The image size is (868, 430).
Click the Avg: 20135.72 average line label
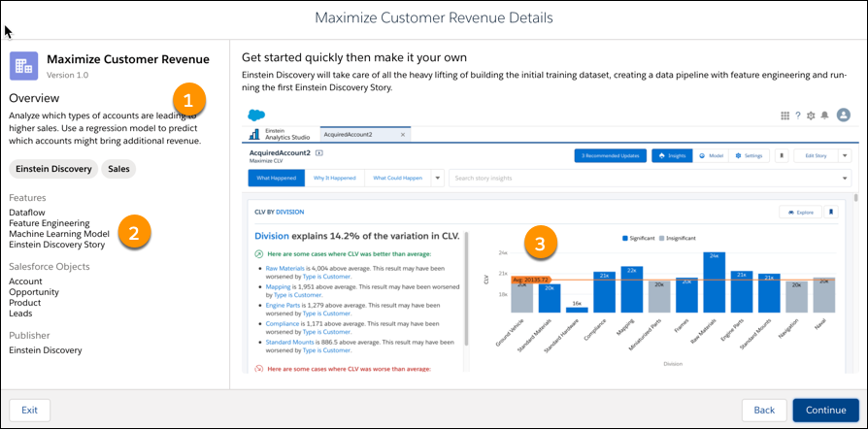click(x=531, y=280)
